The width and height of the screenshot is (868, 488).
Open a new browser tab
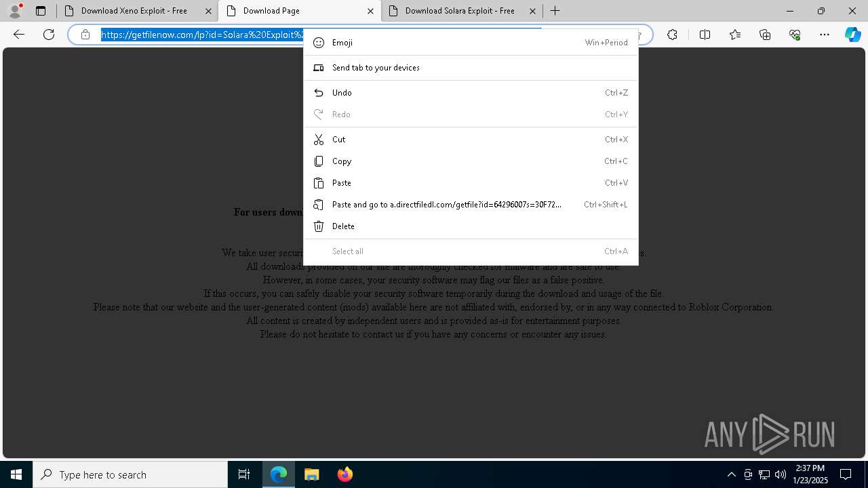(555, 11)
